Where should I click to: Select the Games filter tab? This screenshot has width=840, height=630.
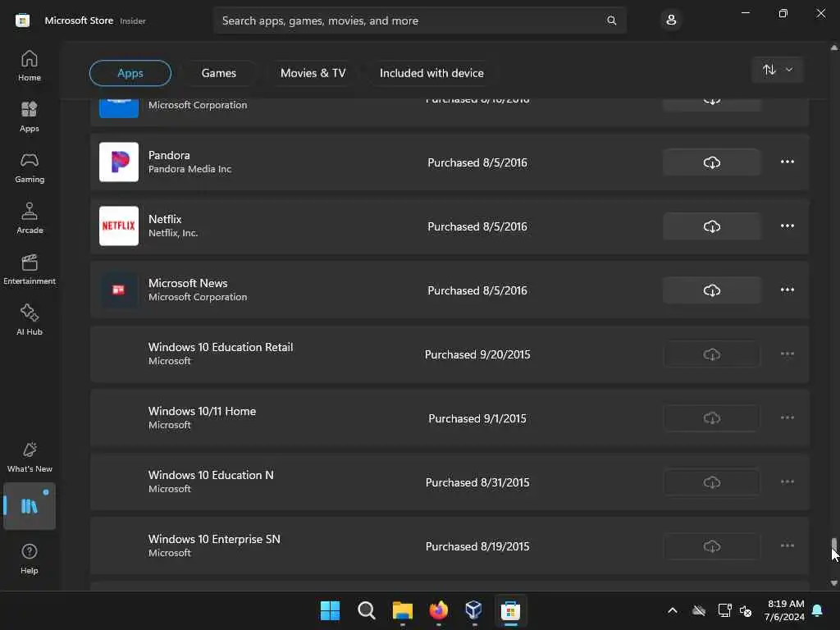coord(218,73)
